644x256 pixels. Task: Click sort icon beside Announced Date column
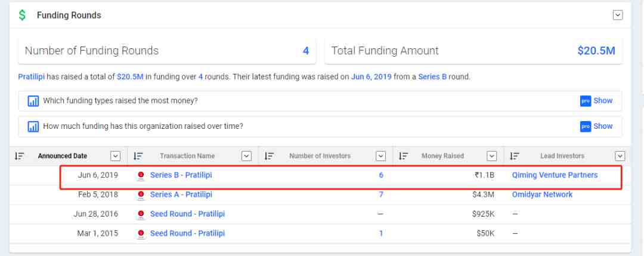click(20, 156)
